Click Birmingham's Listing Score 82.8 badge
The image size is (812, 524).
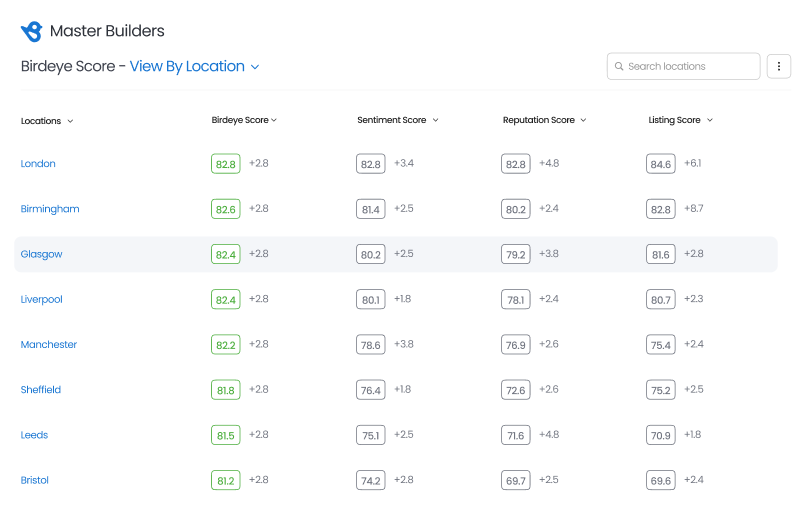(661, 209)
